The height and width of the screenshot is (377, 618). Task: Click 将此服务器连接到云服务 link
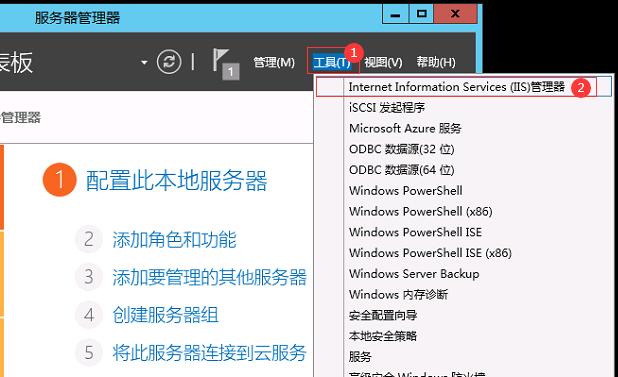(x=209, y=353)
